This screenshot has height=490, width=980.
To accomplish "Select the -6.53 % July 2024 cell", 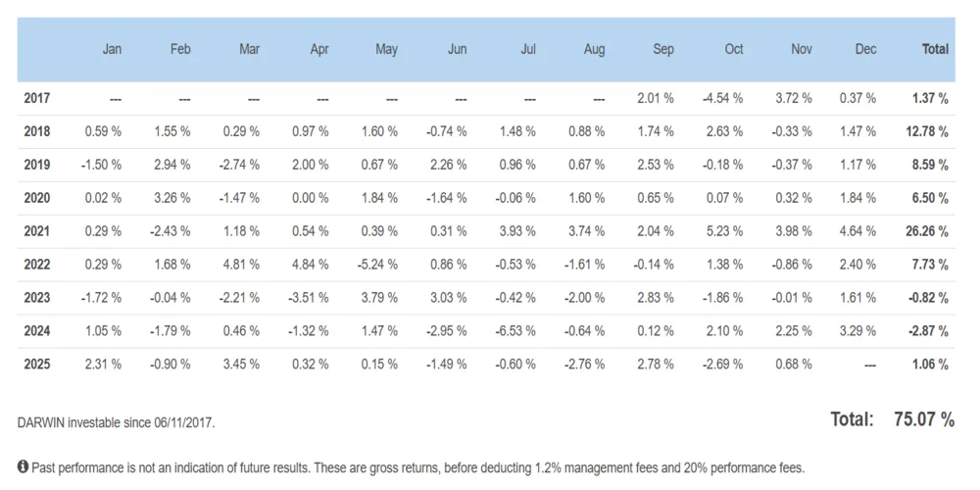I will (x=515, y=331).
